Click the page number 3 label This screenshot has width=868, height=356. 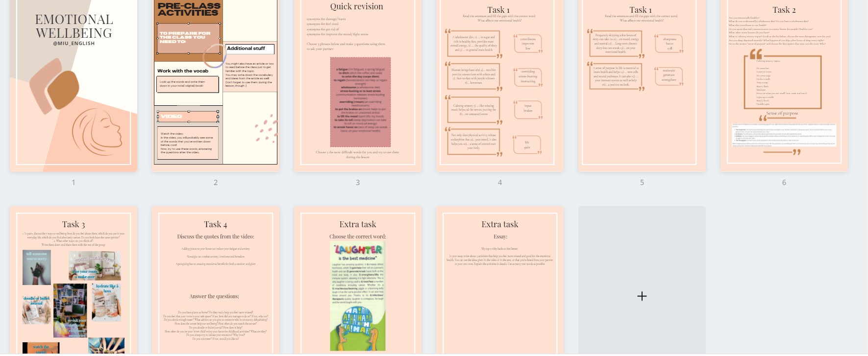357,183
